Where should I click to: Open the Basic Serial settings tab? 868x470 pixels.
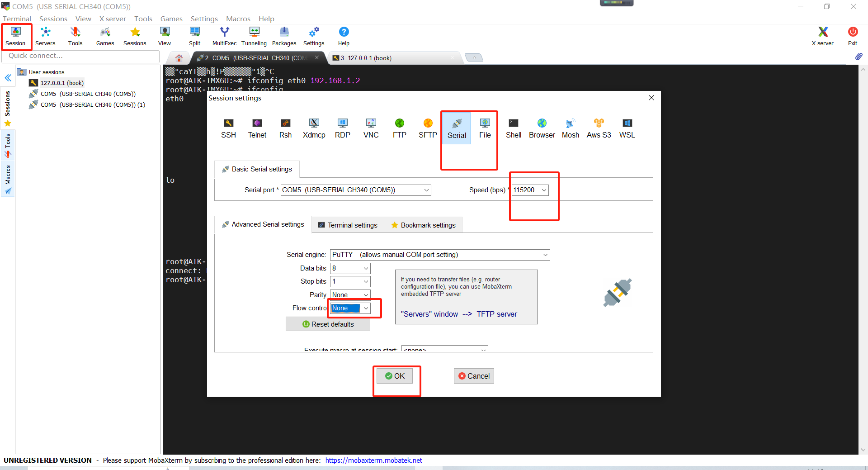[x=257, y=169]
